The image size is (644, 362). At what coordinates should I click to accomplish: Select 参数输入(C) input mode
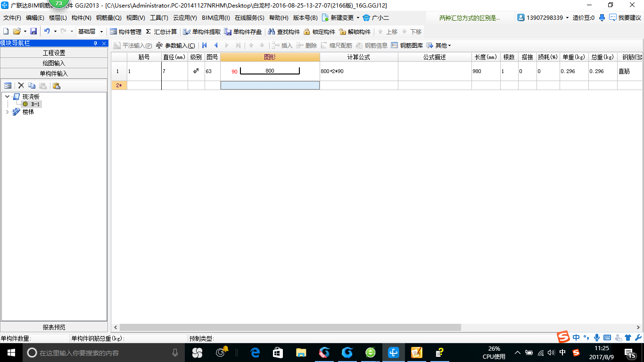[175, 46]
